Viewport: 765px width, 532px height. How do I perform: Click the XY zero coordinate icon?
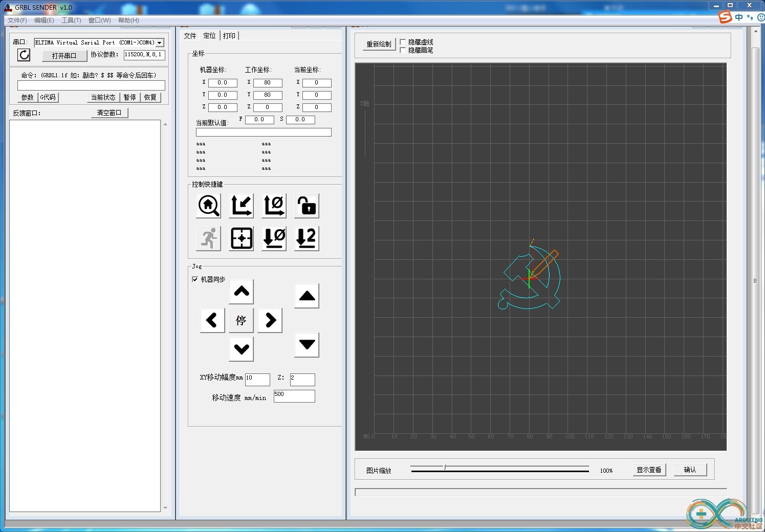(x=274, y=206)
